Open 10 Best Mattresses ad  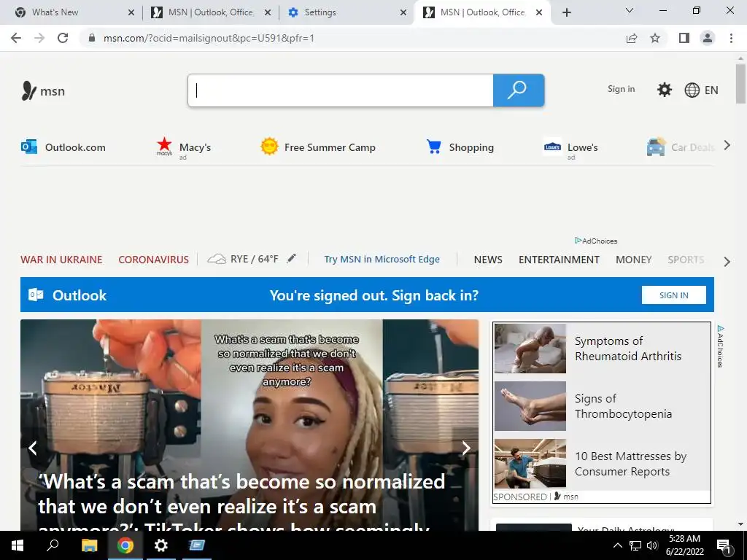click(x=630, y=464)
